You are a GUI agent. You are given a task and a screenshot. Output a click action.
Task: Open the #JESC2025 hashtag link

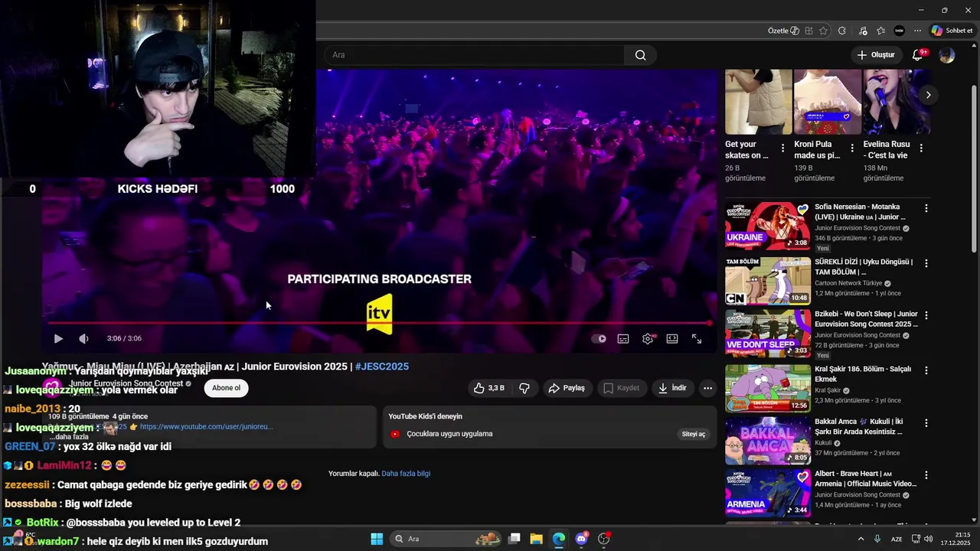point(382,367)
